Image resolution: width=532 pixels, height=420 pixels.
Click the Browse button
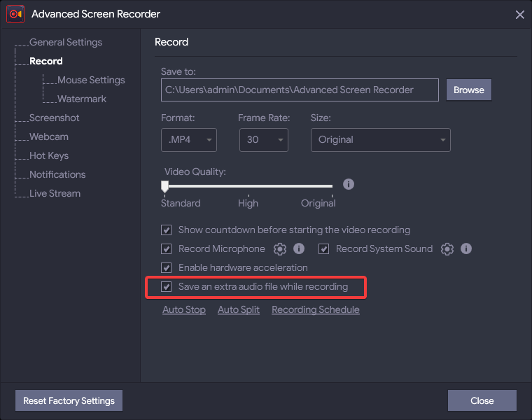[x=469, y=90]
